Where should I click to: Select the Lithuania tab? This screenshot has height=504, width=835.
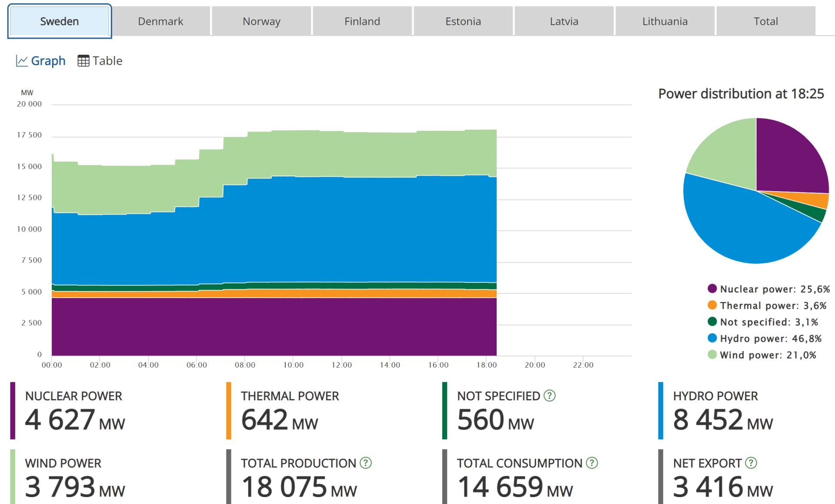(x=665, y=21)
